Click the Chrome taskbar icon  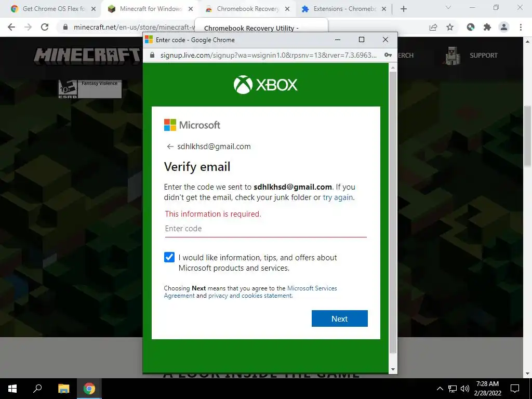point(89,389)
